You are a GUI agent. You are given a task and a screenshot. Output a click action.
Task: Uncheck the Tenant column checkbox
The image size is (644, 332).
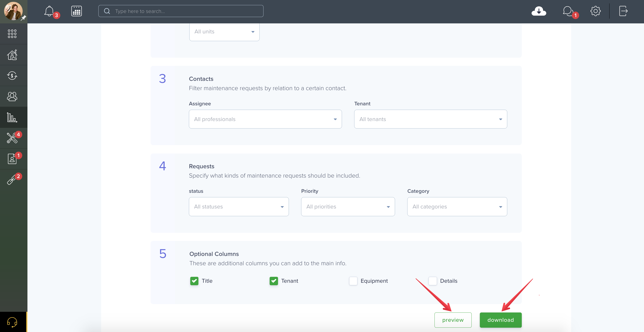[274, 281]
